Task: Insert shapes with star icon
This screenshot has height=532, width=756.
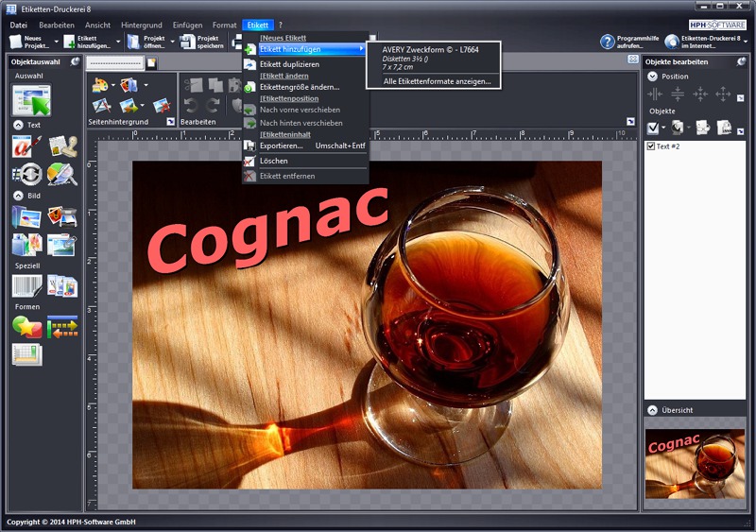Action: point(27,327)
